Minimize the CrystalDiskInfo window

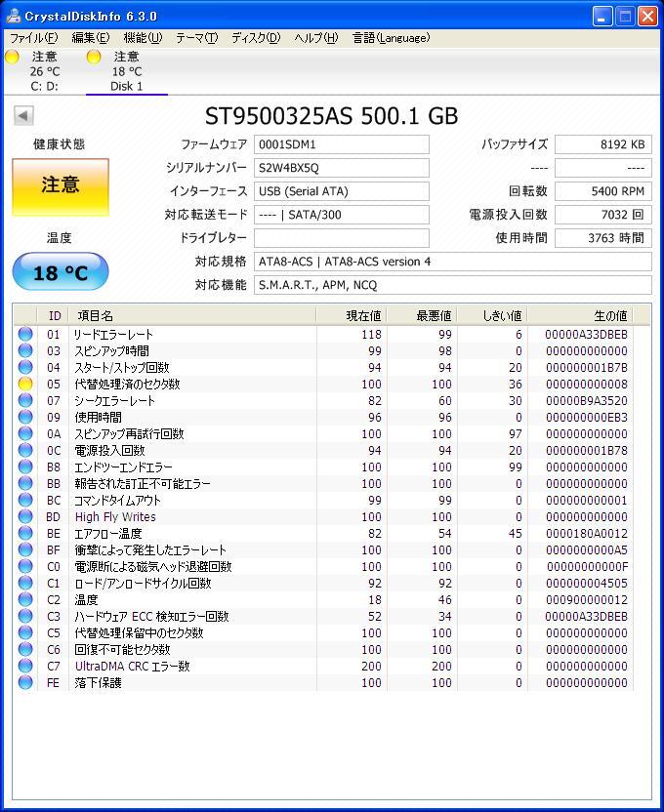[602, 17]
